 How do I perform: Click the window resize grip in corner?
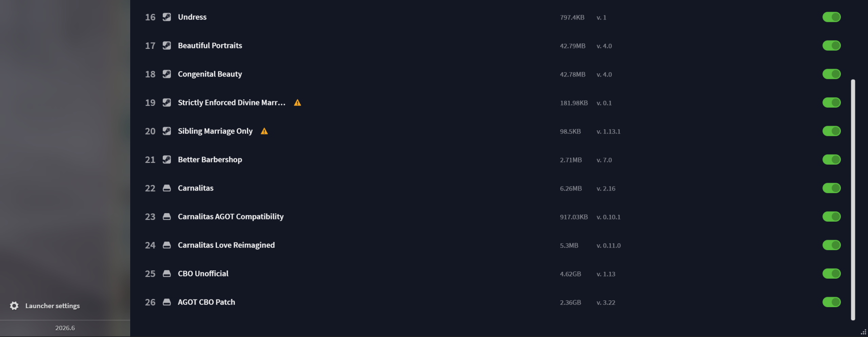tap(863, 332)
